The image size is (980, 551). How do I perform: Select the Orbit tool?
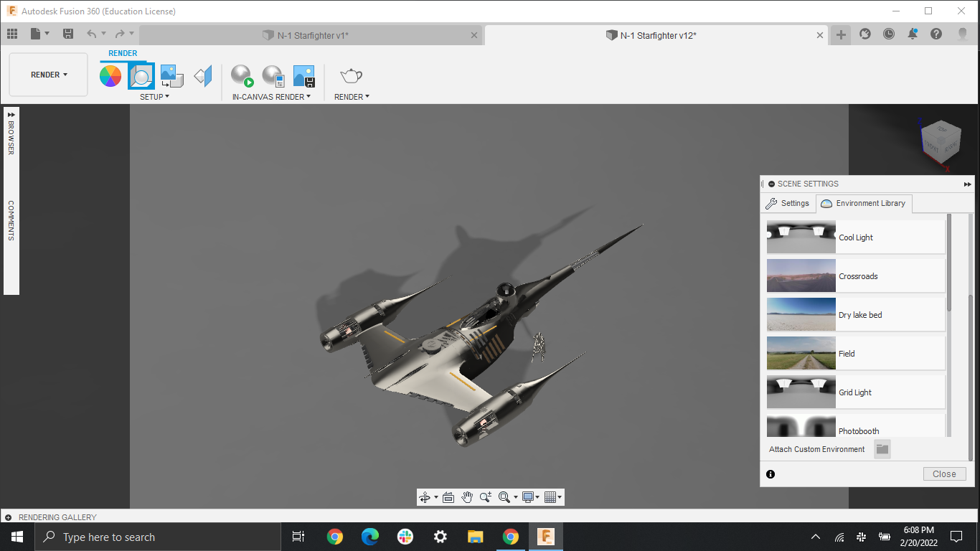[424, 496]
